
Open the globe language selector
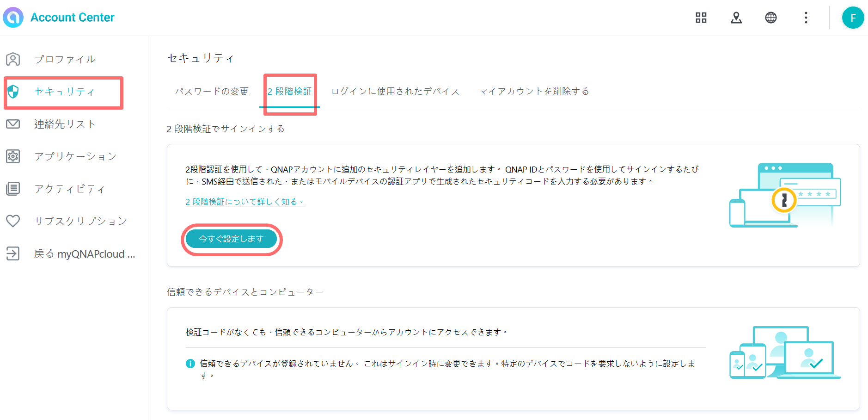(x=770, y=18)
